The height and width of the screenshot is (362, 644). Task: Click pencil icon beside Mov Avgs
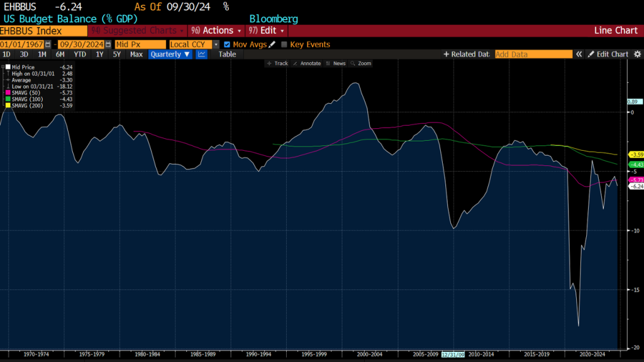(272, 45)
